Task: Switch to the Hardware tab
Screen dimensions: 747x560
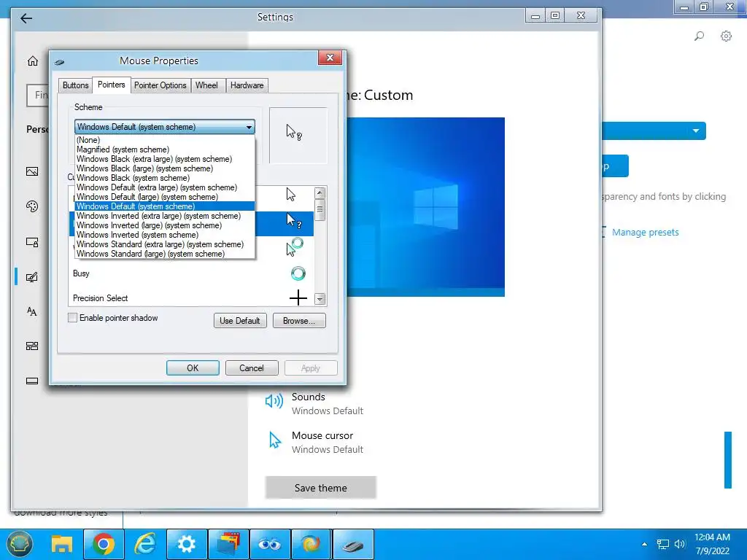Action: click(247, 85)
